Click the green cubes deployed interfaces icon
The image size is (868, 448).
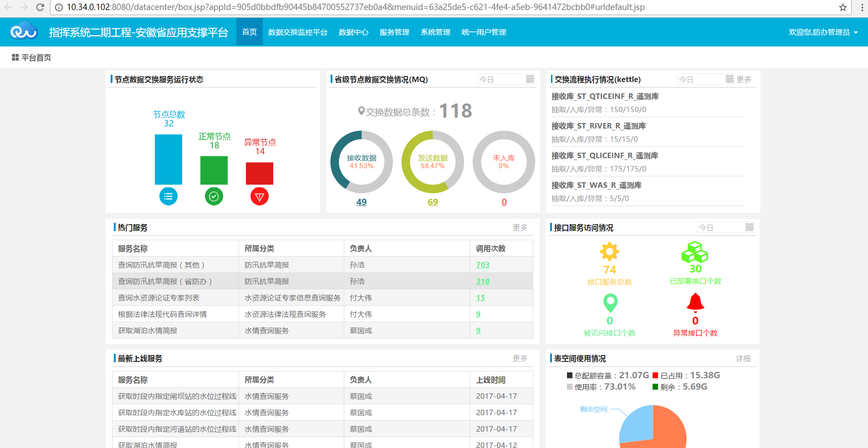pyautogui.click(x=694, y=252)
